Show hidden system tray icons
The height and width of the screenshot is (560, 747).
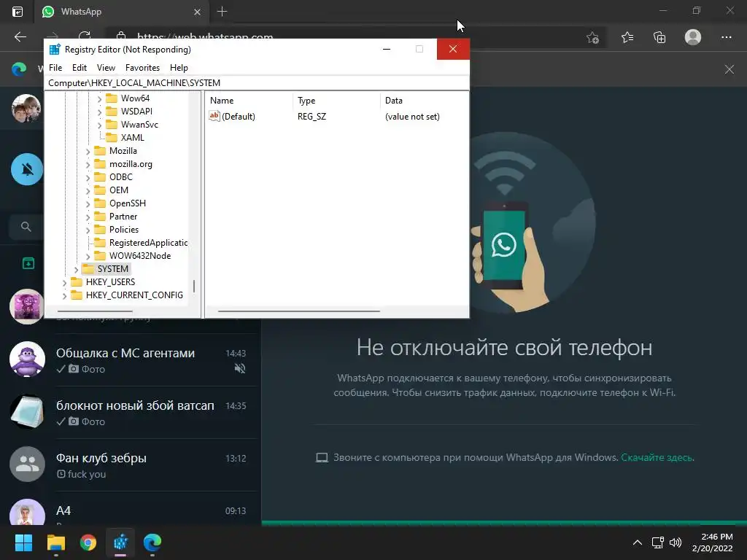638,542
